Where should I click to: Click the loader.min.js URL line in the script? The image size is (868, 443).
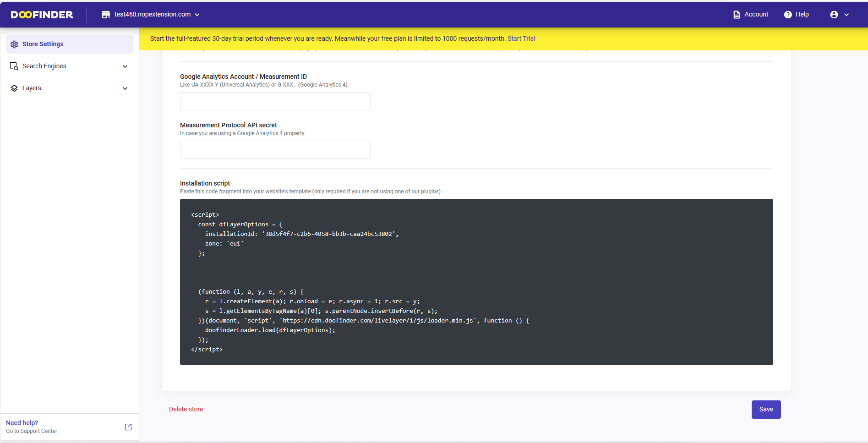point(364,321)
